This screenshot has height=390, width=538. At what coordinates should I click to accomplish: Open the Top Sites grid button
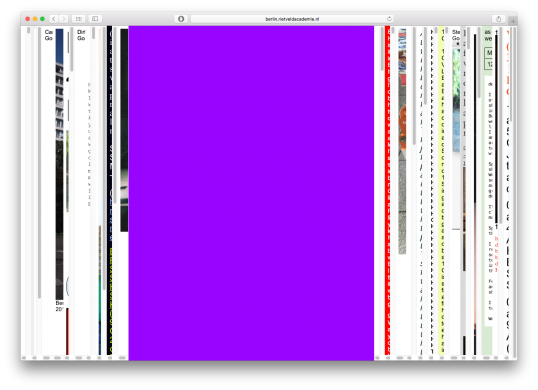[x=79, y=19]
